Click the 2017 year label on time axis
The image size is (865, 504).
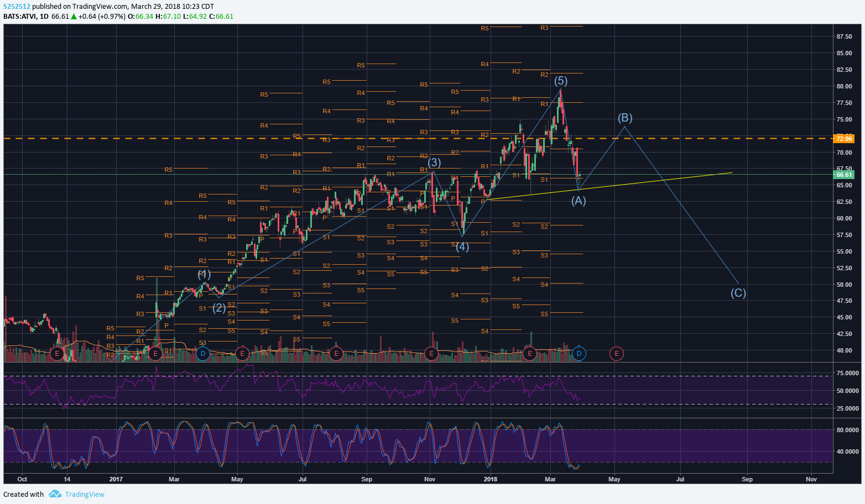pos(116,479)
